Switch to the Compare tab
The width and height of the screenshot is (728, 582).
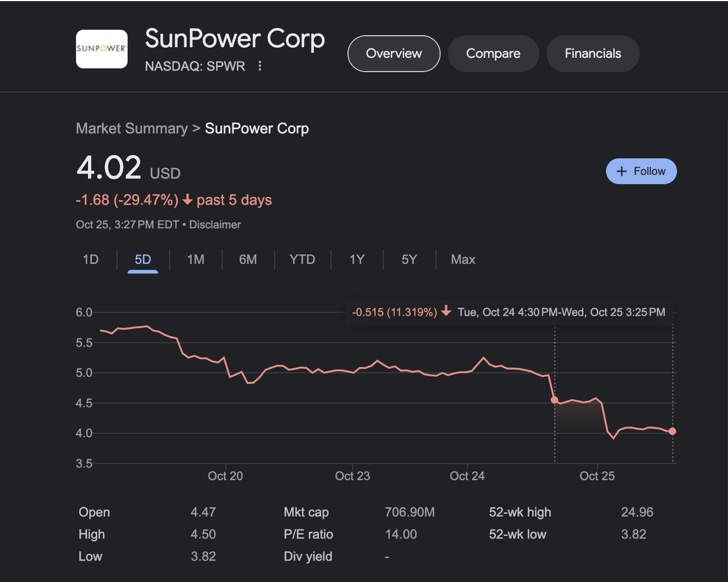493,53
